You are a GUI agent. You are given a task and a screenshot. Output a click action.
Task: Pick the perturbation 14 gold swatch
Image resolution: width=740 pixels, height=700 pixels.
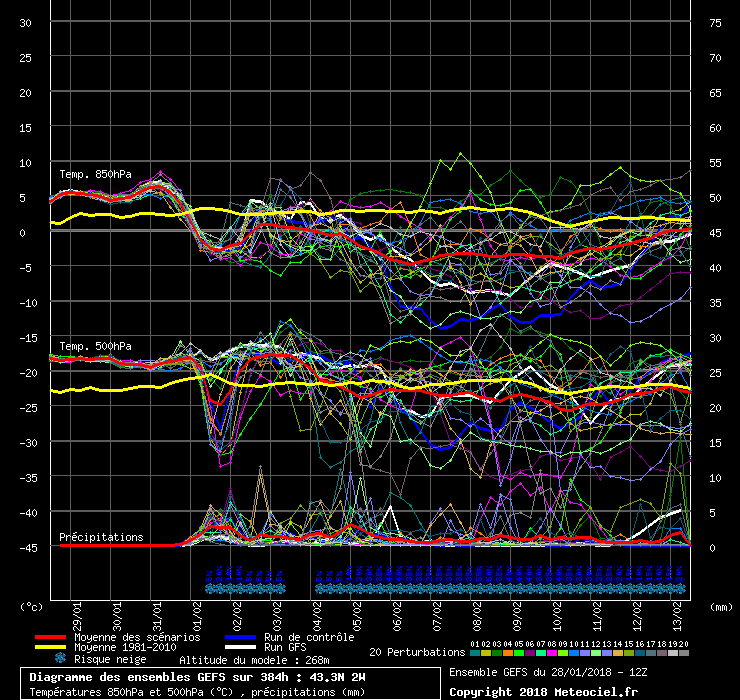click(x=618, y=653)
